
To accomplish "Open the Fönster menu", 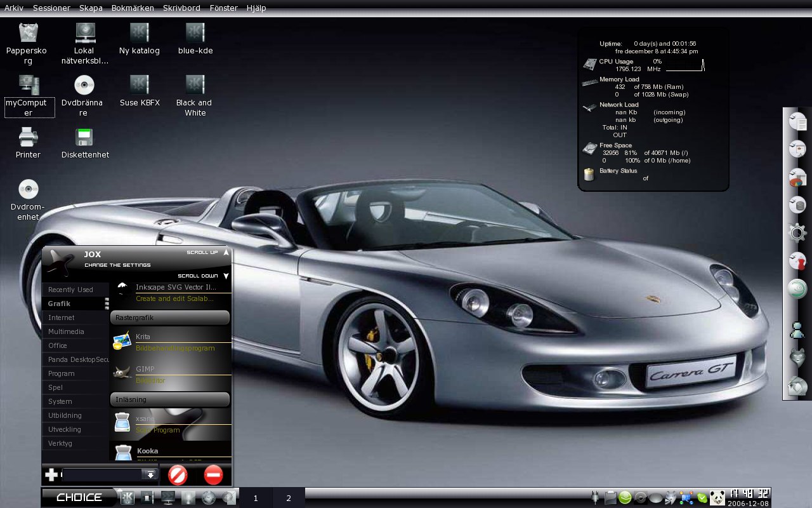I will point(223,8).
